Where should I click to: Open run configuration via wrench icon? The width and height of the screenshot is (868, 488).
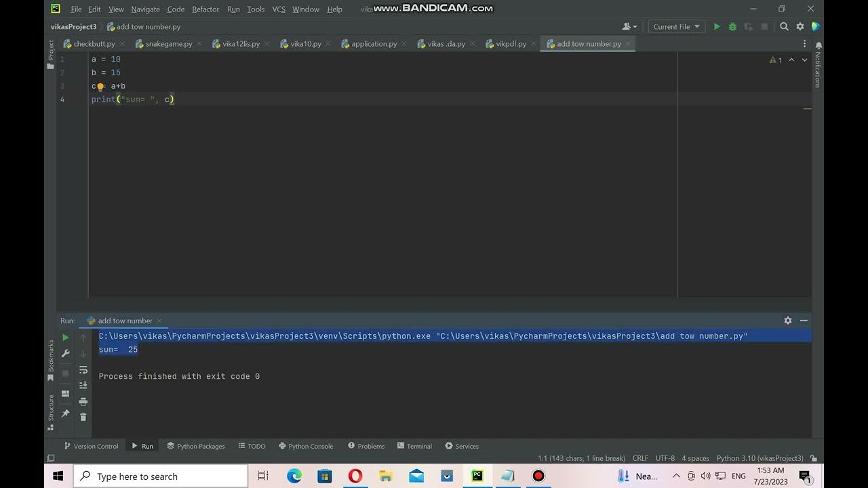pos(66,353)
